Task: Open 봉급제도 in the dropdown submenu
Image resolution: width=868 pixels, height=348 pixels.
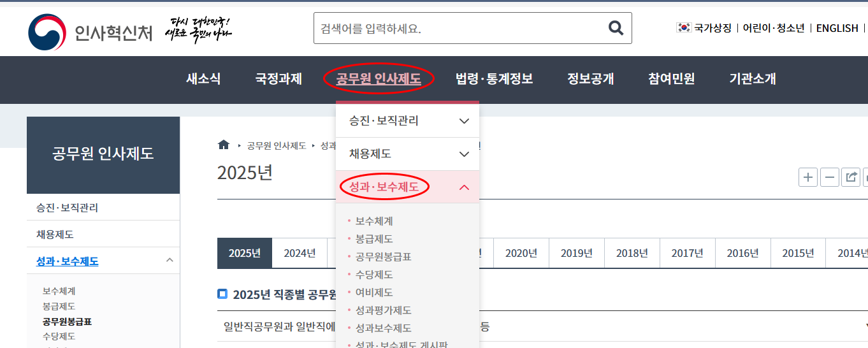Action: pyautogui.click(x=374, y=239)
